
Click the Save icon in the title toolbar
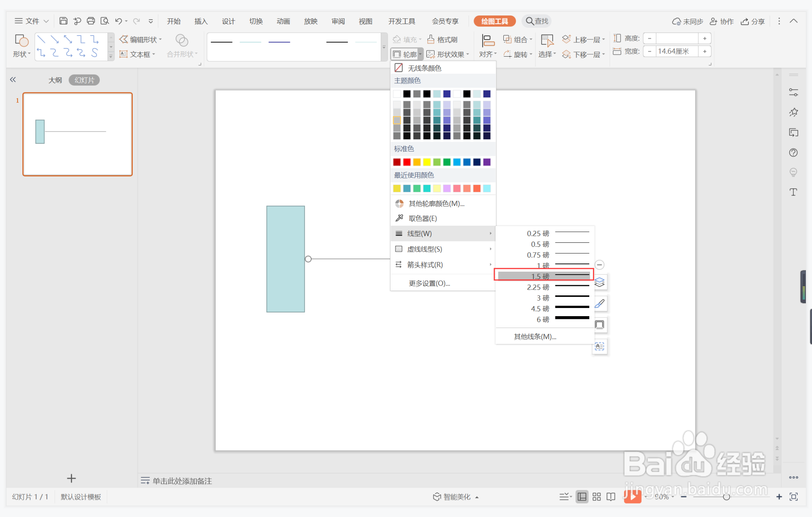point(63,21)
